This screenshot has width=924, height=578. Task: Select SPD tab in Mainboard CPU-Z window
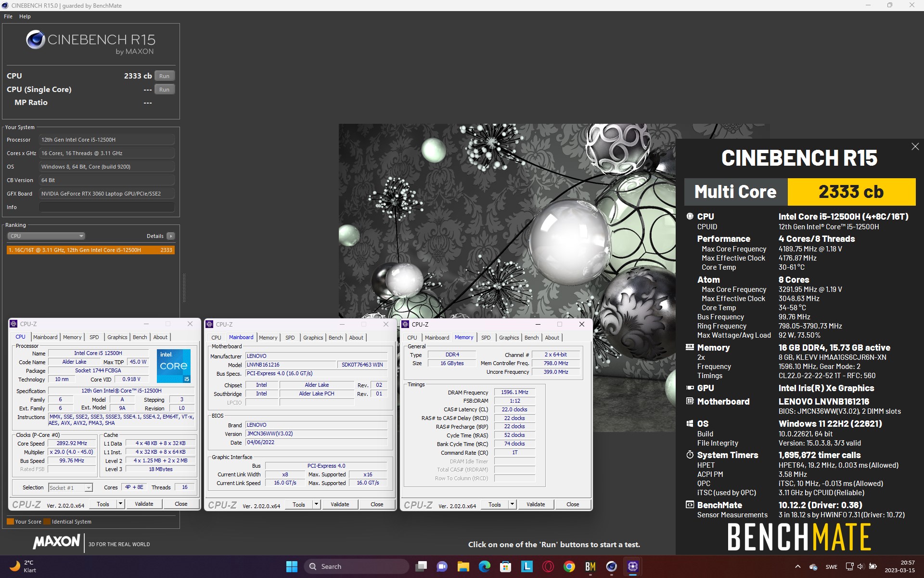tap(290, 338)
